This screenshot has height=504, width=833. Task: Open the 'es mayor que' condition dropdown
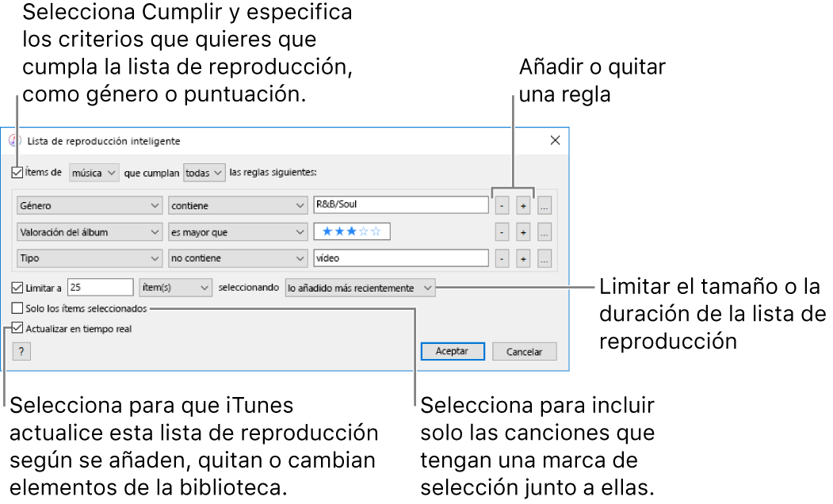click(238, 232)
